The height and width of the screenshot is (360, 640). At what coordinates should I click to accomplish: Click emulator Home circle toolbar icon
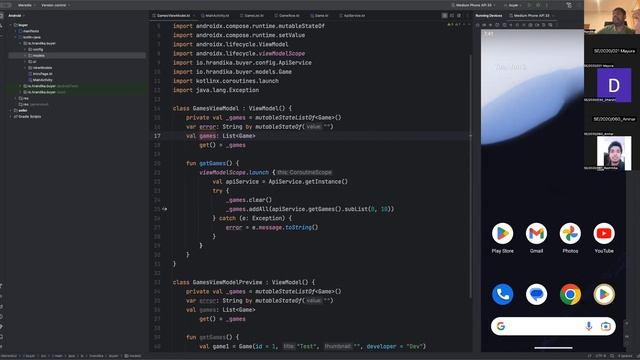pos(517,25)
